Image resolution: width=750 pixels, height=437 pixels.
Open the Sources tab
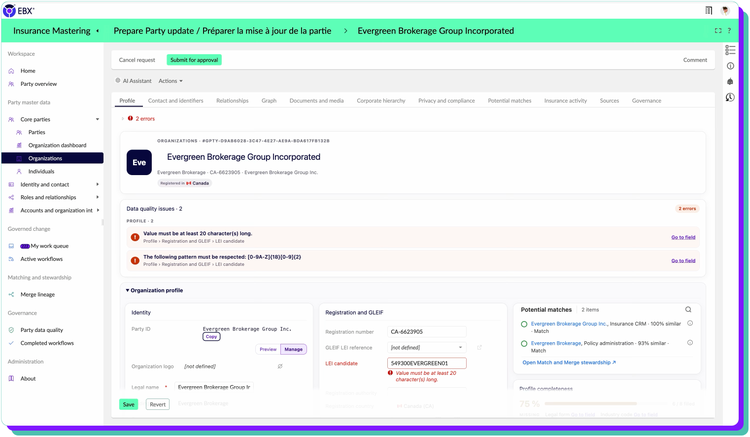point(609,101)
